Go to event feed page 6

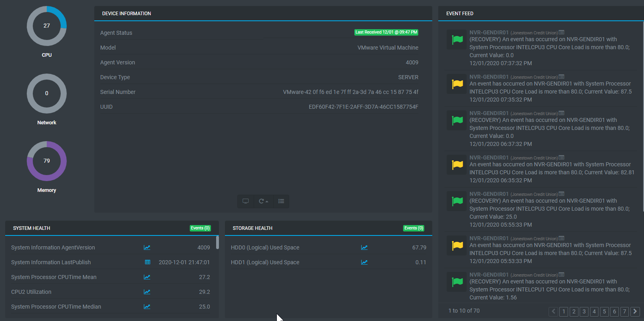coord(615,311)
